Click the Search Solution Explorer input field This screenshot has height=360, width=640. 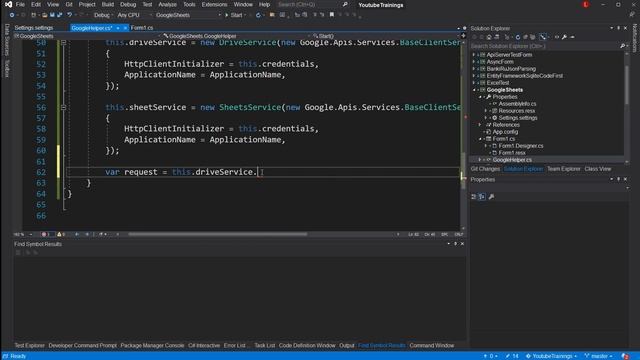[545, 46]
